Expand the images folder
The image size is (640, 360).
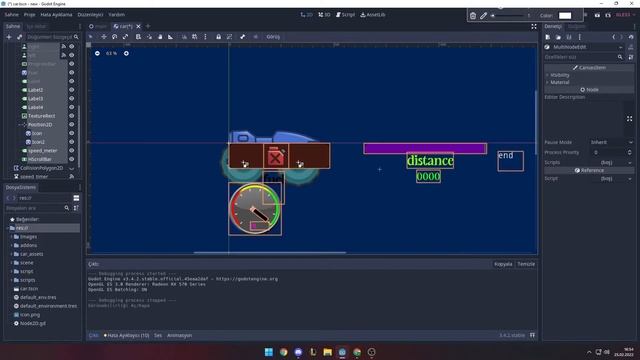coord(11,237)
